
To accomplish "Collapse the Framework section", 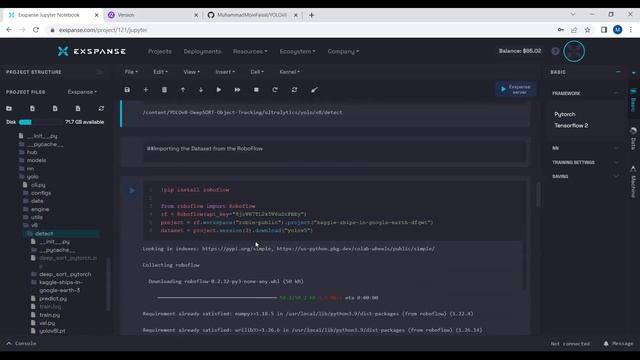I will (x=616, y=93).
